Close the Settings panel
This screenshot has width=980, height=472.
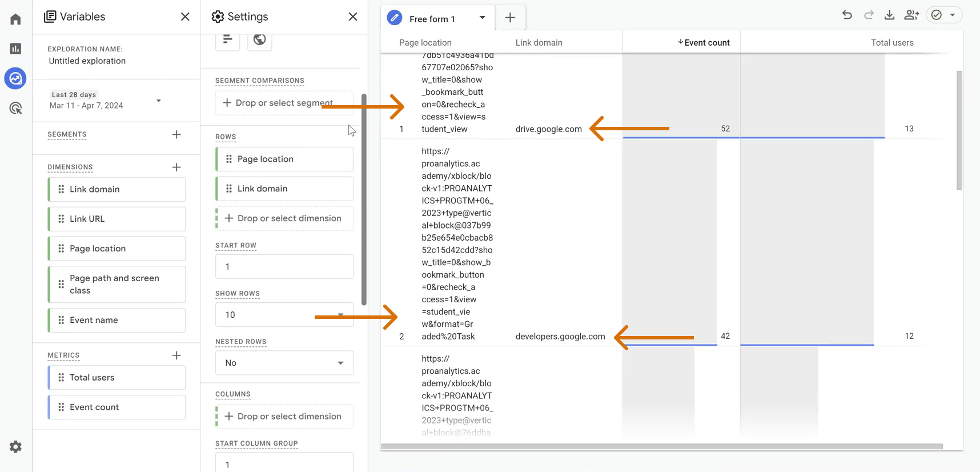[353, 17]
